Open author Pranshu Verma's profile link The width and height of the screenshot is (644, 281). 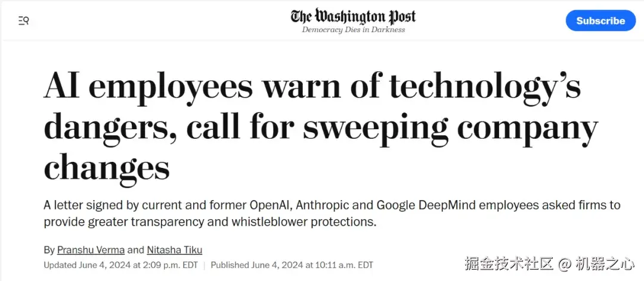point(91,250)
